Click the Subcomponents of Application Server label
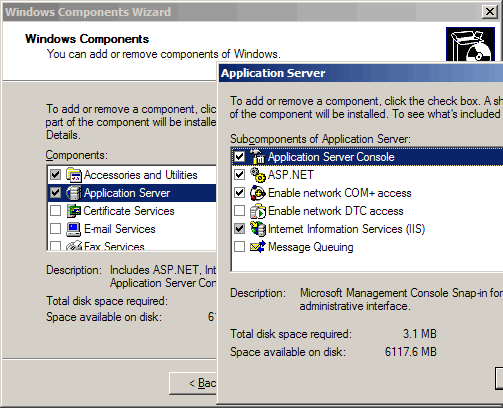The height and width of the screenshot is (408, 503). pos(320,139)
